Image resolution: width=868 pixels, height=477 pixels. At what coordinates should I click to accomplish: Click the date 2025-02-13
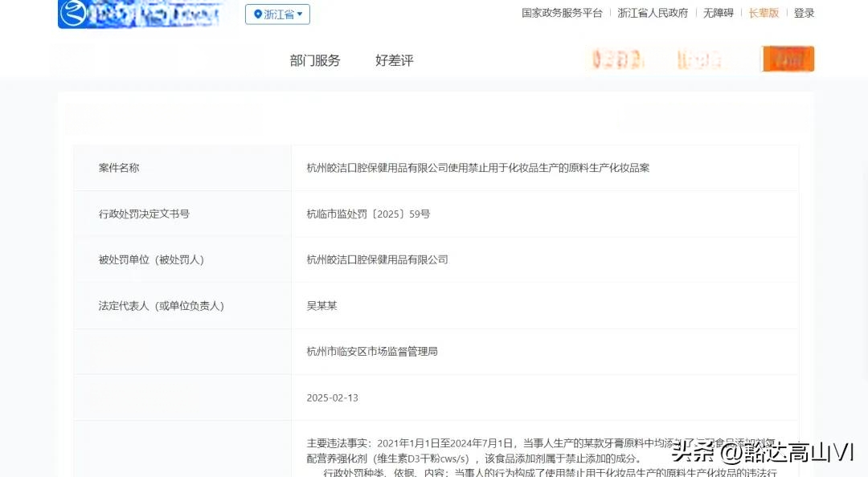coord(332,397)
